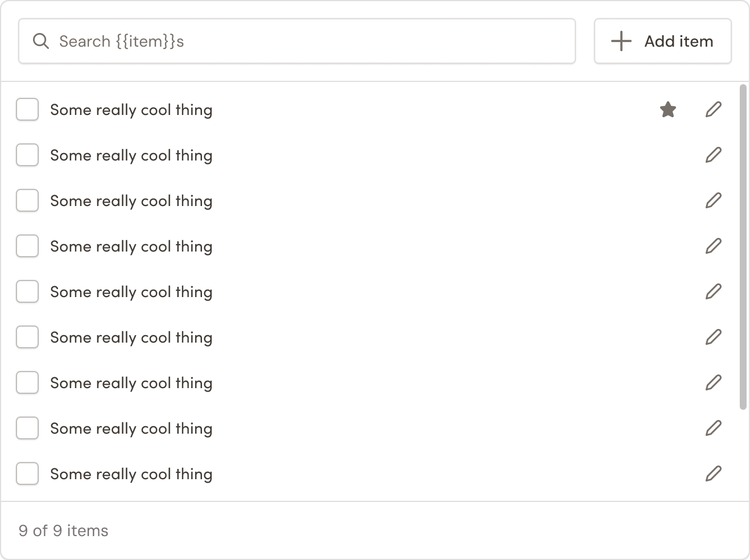Click the pencil icon on the second row
Image resolution: width=750 pixels, height=560 pixels.
(x=714, y=155)
